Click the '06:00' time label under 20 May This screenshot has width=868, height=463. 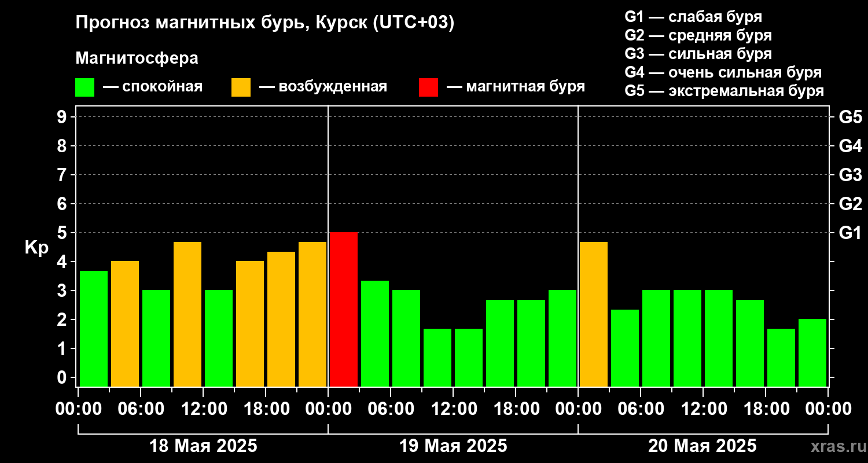(x=641, y=409)
